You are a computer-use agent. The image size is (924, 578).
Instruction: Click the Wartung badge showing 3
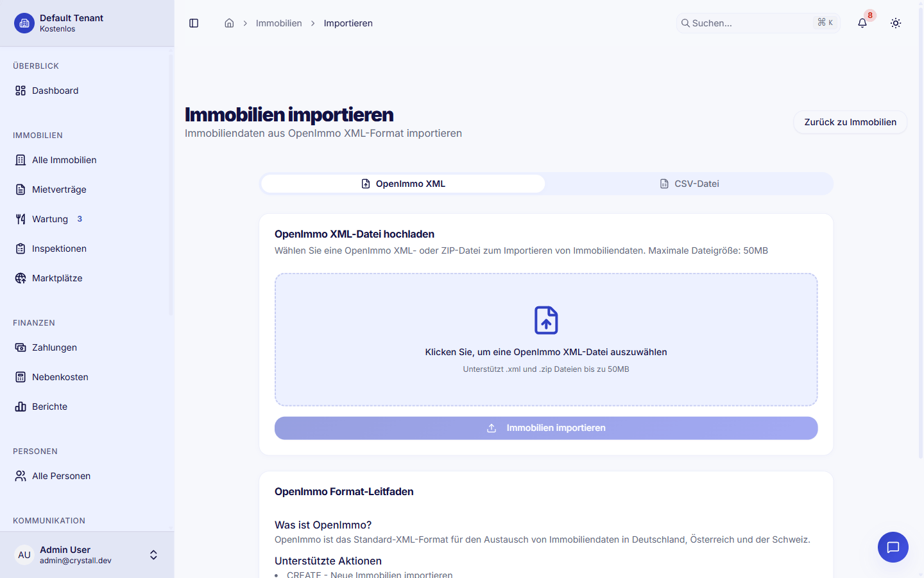[x=80, y=219]
